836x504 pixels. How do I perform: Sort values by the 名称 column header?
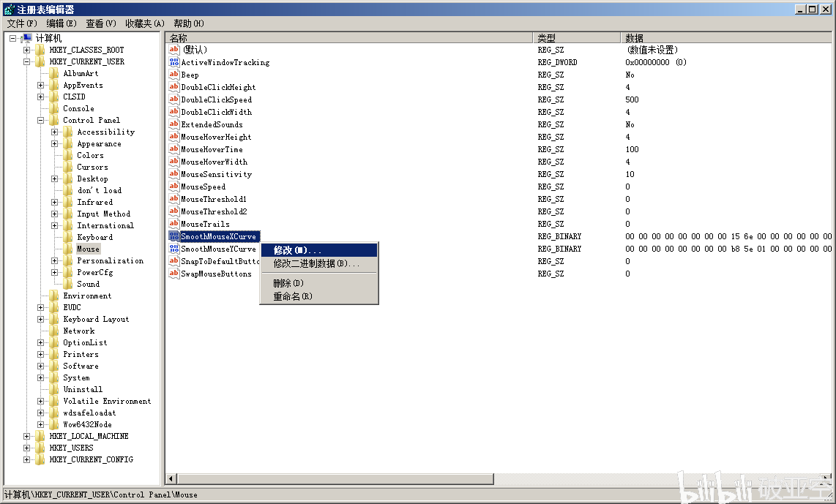349,38
